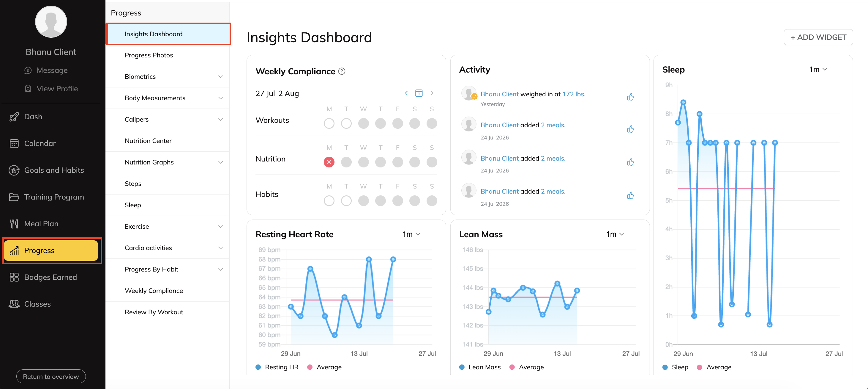Screen dimensions: 868x389
Task: Click the Message icon under Bhanu Client
Action: point(28,70)
